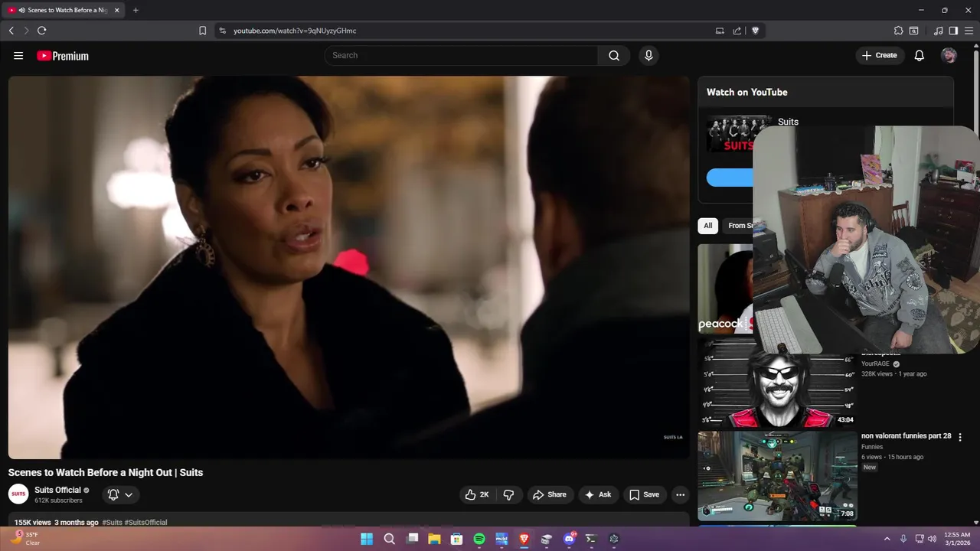
Task: Open volume speaker tray icon
Action: 932,539
